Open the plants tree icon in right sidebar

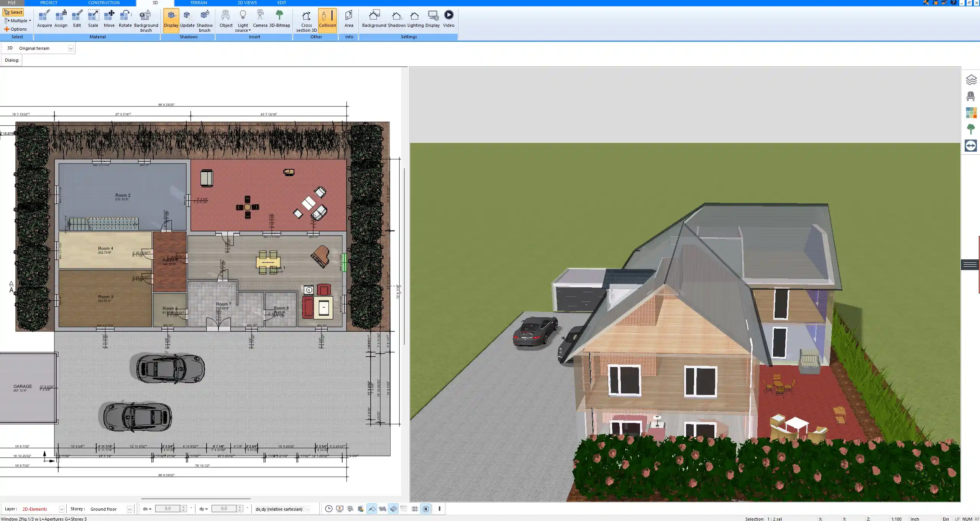tap(971, 129)
